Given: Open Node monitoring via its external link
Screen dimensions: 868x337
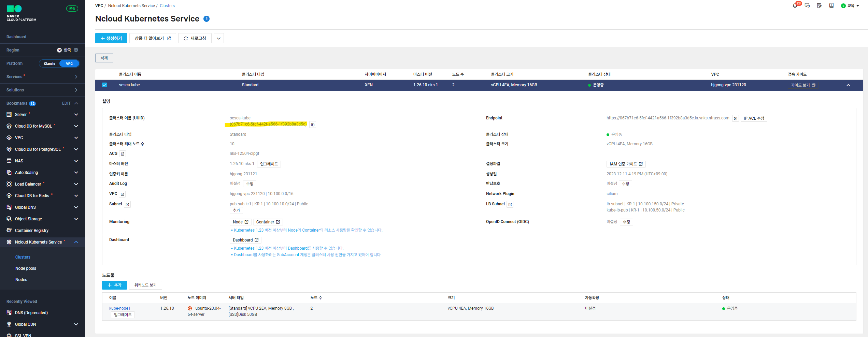Looking at the screenshot, I should point(240,222).
